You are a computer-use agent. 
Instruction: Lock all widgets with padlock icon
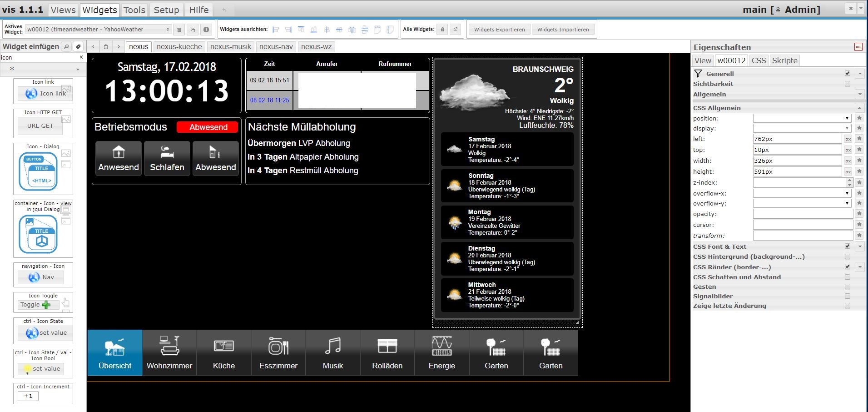point(442,30)
